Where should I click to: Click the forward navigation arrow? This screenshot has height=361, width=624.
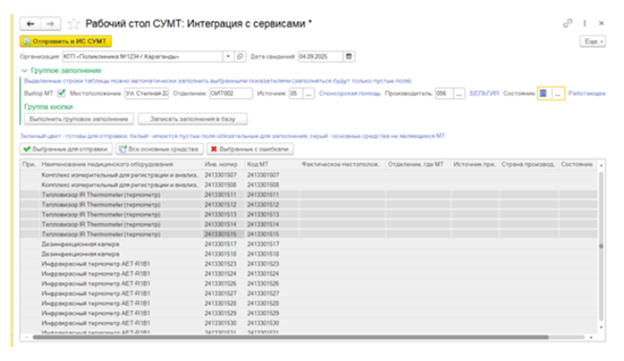click(x=51, y=24)
